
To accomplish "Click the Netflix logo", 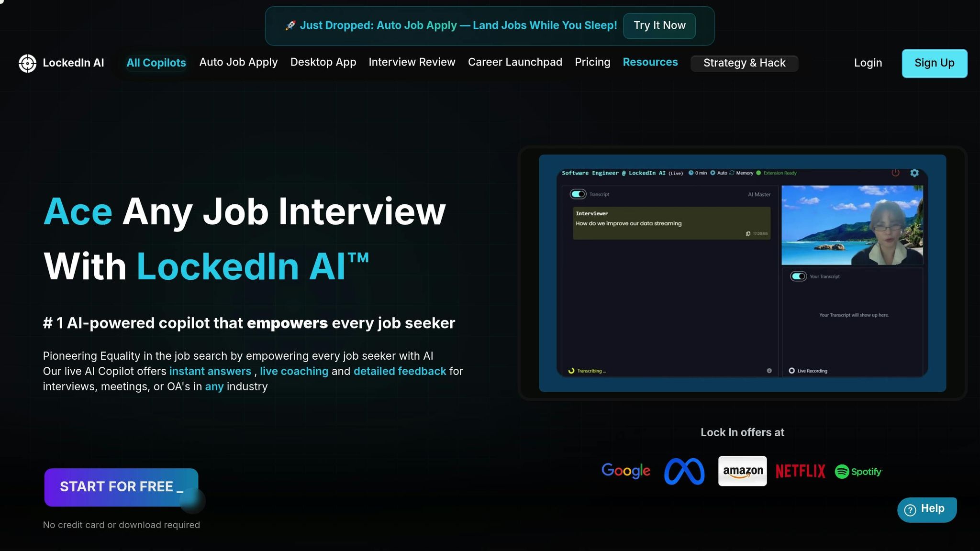I will (800, 471).
